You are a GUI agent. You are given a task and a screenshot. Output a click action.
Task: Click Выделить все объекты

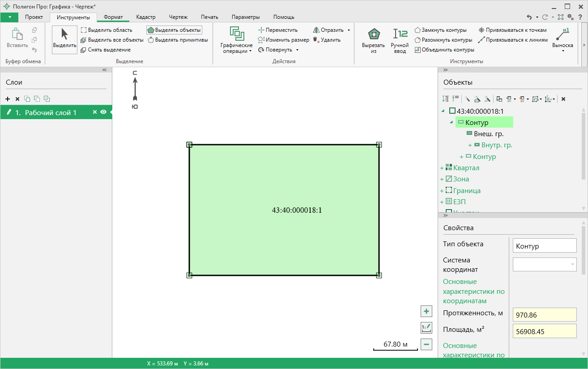[112, 40]
